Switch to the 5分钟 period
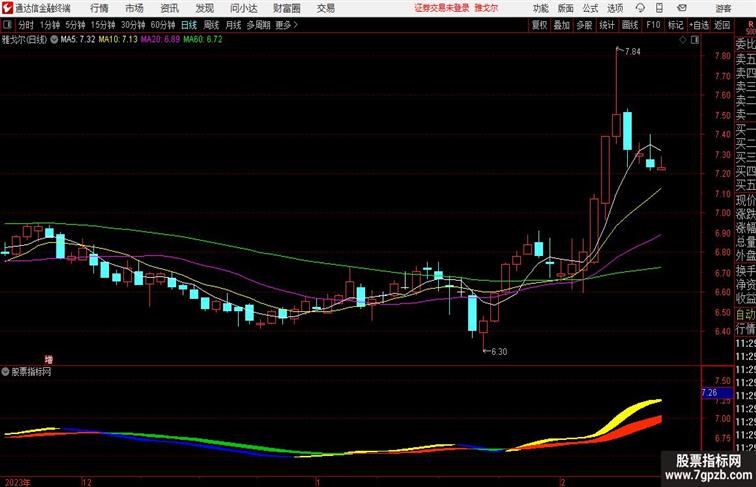 (75, 25)
